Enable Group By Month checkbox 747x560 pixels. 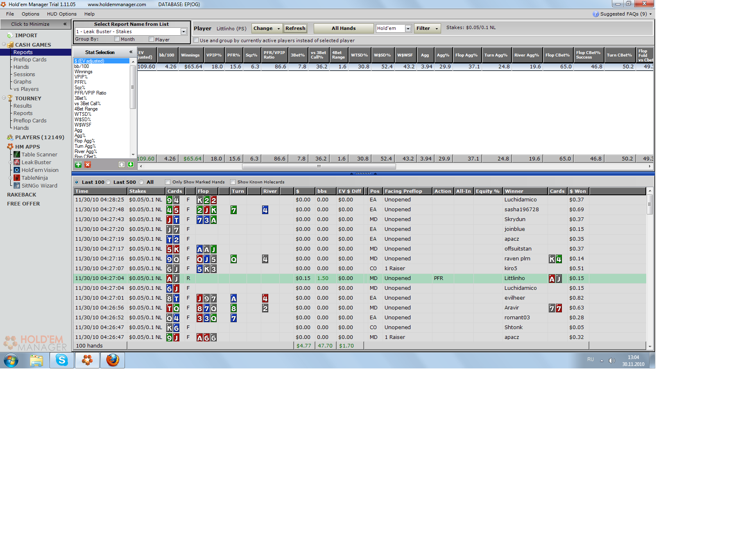[x=117, y=39]
